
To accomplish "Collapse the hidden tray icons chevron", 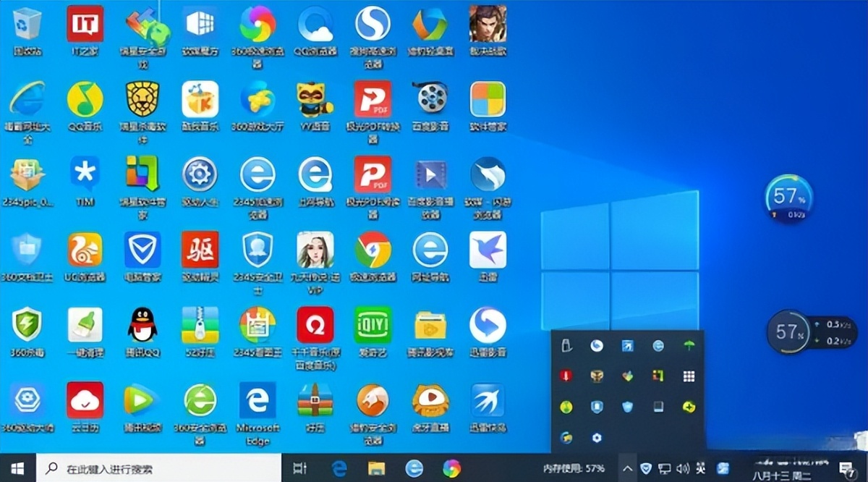I will (x=627, y=468).
